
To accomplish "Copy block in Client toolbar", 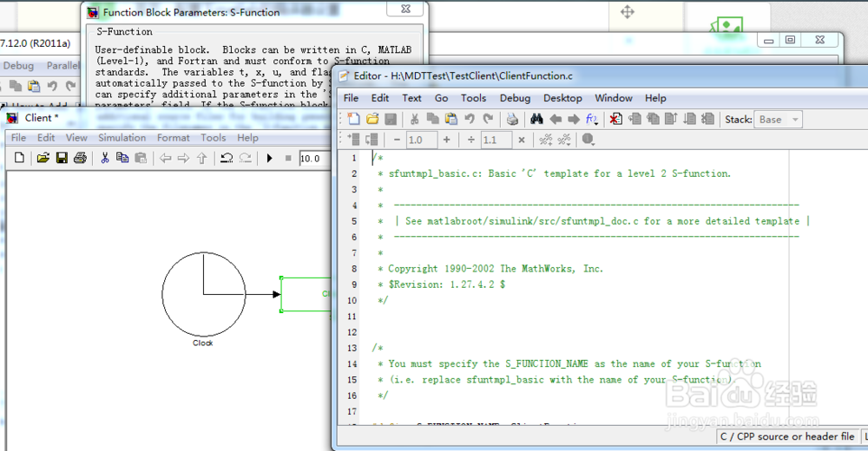I will point(122,158).
